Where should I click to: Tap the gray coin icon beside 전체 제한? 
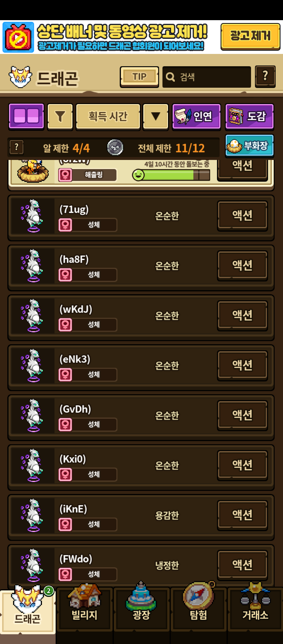coord(115,147)
